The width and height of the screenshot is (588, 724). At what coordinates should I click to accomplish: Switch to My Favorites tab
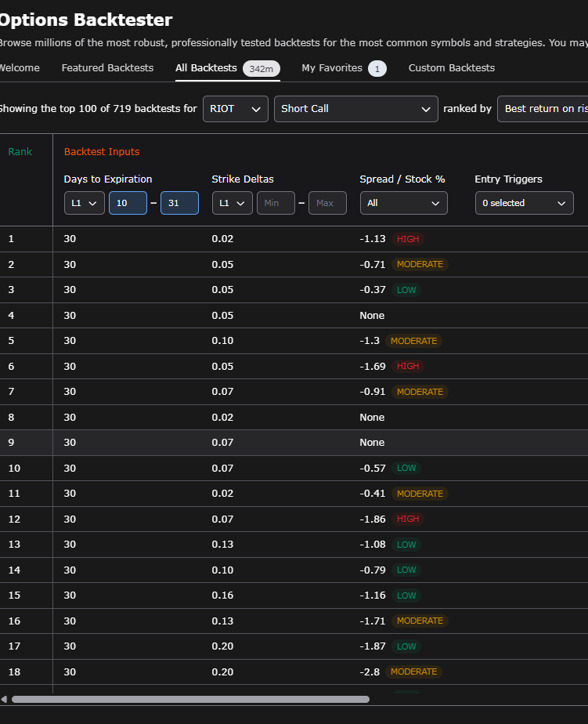pyautogui.click(x=344, y=68)
